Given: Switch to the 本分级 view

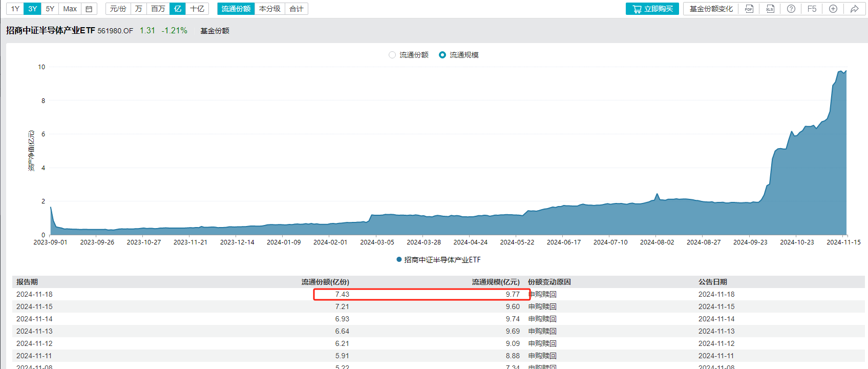Looking at the screenshot, I should pyautogui.click(x=269, y=9).
